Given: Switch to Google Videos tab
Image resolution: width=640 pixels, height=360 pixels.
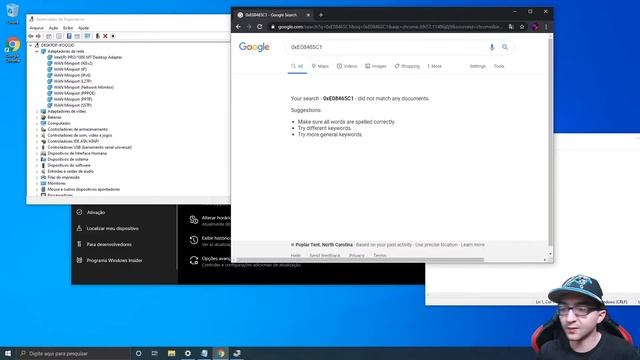Looking at the screenshot, I should (347, 66).
